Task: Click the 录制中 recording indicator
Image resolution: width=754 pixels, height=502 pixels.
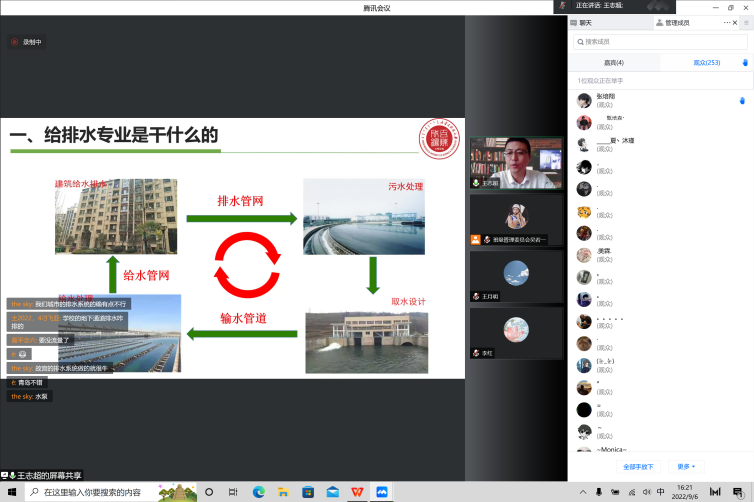Action: click(27, 42)
